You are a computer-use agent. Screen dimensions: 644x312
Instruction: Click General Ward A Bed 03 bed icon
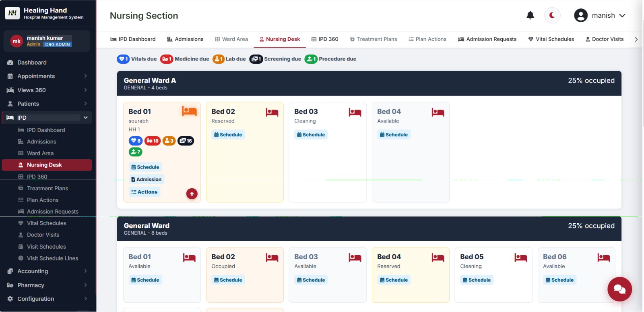coord(355,112)
